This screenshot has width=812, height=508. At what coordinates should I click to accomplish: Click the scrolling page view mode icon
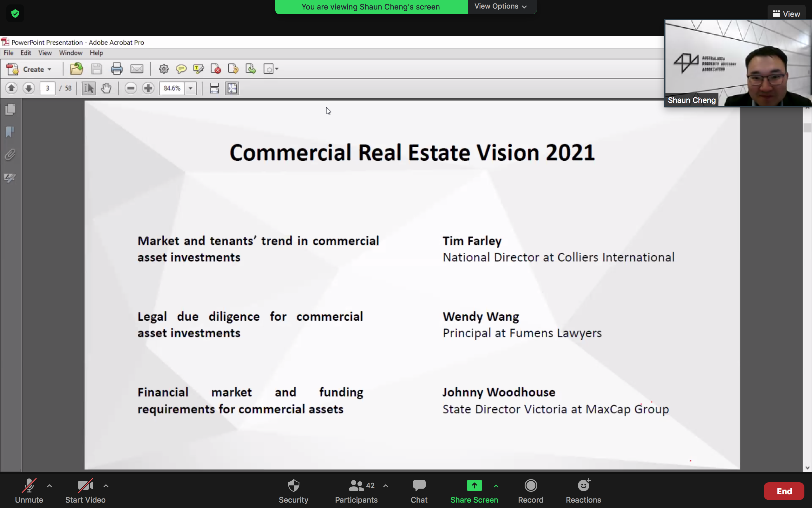click(x=214, y=88)
